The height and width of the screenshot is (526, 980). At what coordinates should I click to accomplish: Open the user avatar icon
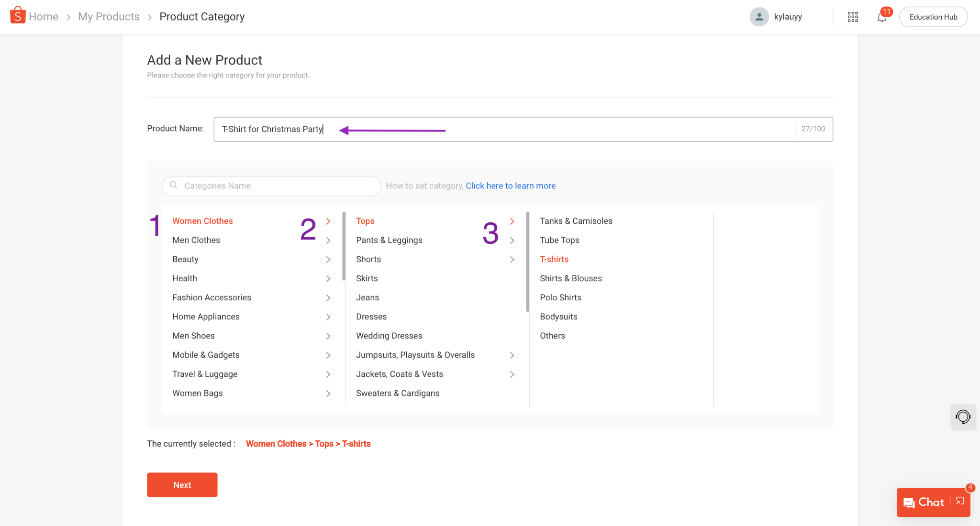coord(759,17)
